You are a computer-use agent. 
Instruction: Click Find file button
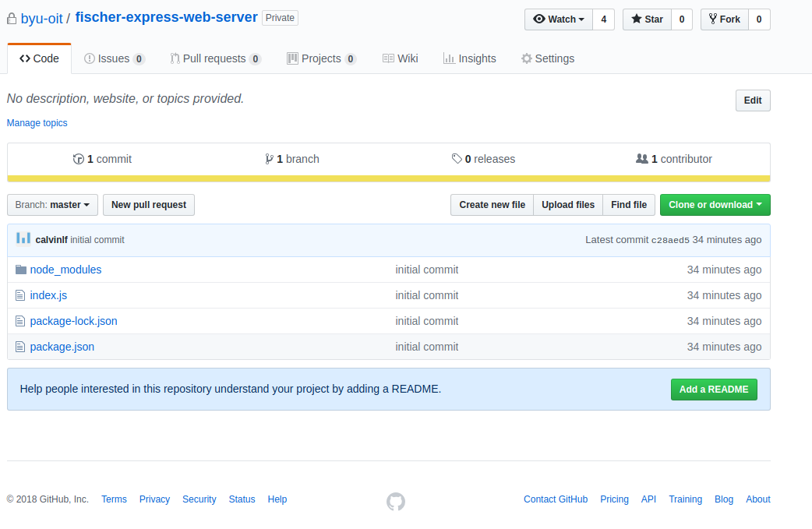coord(629,205)
